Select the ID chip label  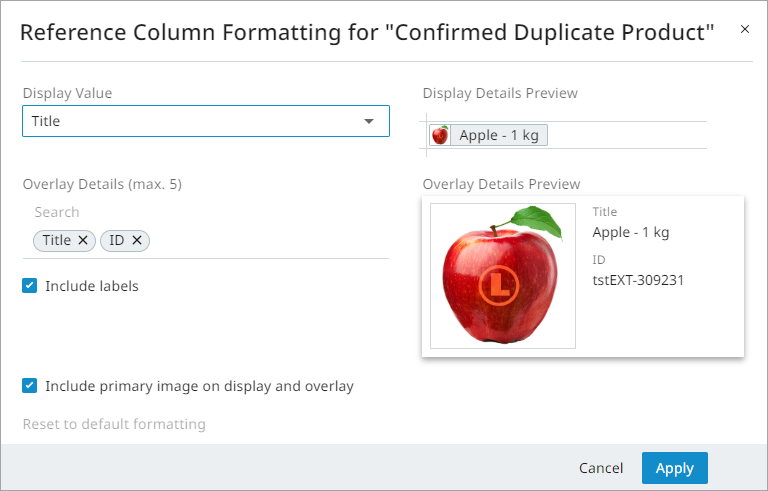point(117,240)
